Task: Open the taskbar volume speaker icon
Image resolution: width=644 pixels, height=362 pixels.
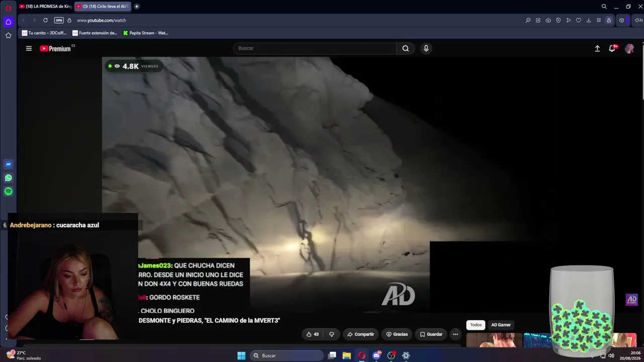Action: [611, 356]
